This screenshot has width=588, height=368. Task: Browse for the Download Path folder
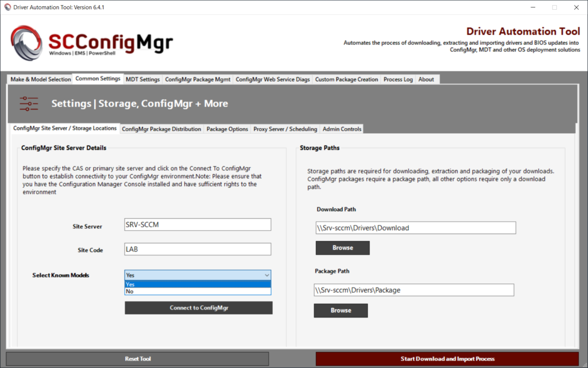[343, 247]
